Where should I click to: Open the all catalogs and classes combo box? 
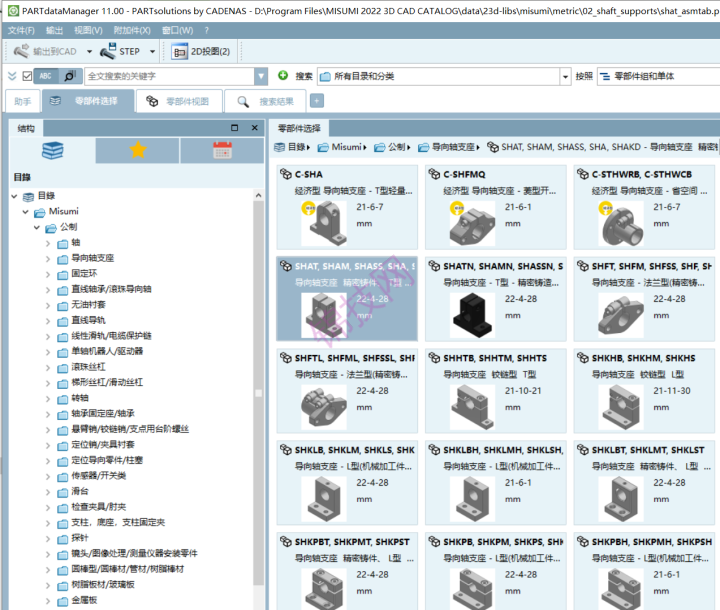pyautogui.click(x=444, y=76)
